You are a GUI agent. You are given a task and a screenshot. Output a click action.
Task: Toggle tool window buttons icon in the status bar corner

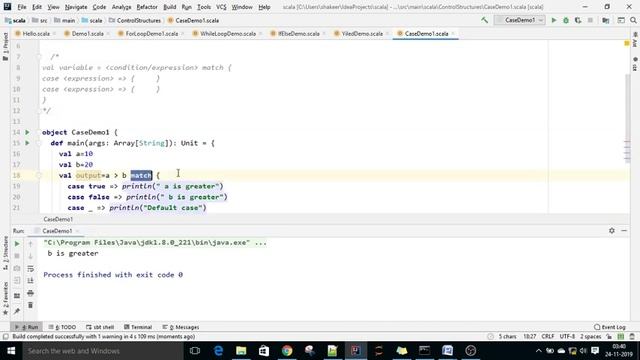6,337
